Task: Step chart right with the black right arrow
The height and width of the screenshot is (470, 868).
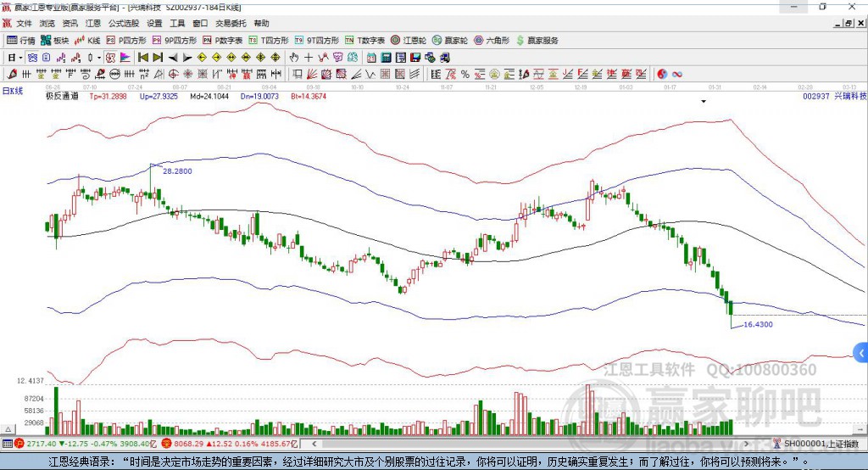Action: 187,58
